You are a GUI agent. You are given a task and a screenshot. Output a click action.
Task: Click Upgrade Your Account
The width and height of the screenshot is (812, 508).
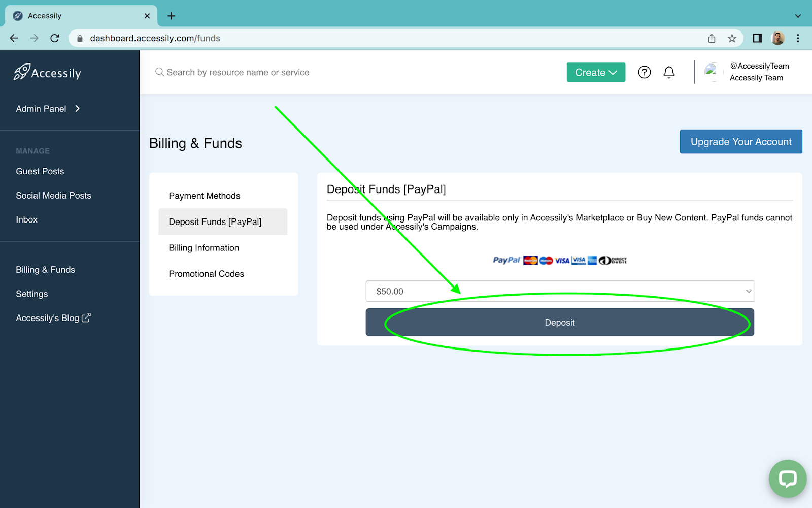[741, 141]
